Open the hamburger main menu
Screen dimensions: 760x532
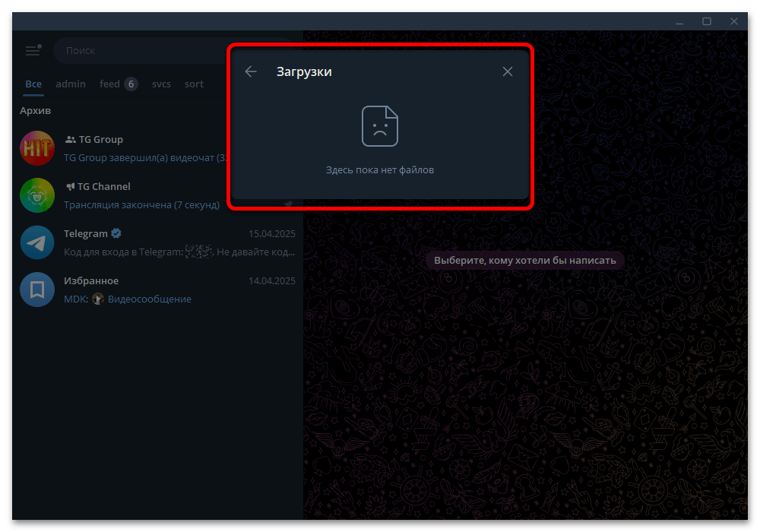(x=33, y=50)
